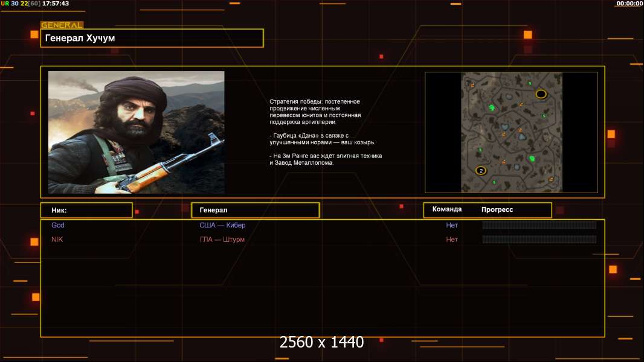Click the Нет team value in NIK's row
Image resolution: width=644 pixels, height=362 pixels.
(452, 240)
